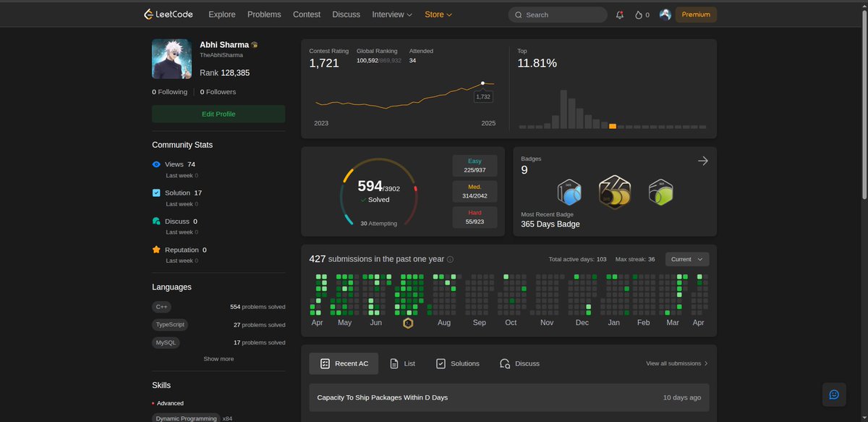Expand the Store dropdown

point(438,14)
